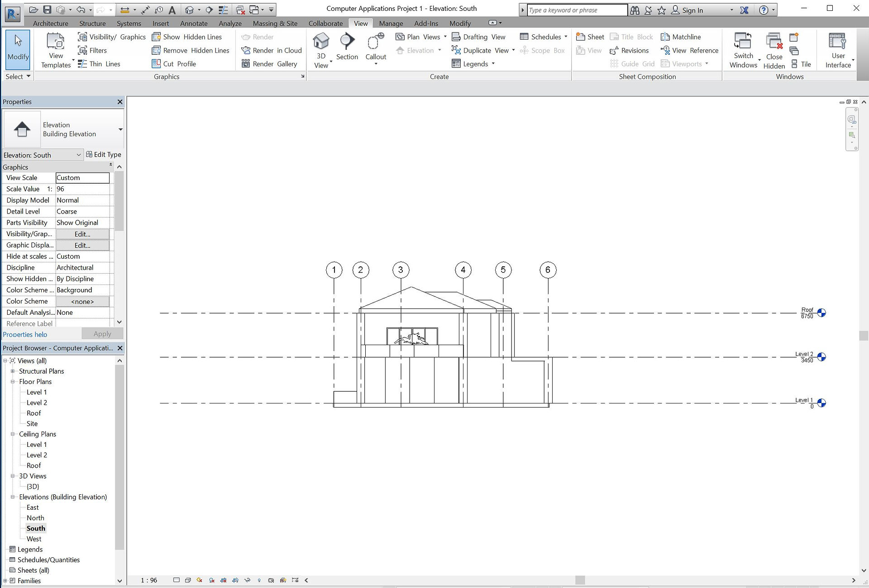Click the Filters tool in the ribbon

click(92, 51)
